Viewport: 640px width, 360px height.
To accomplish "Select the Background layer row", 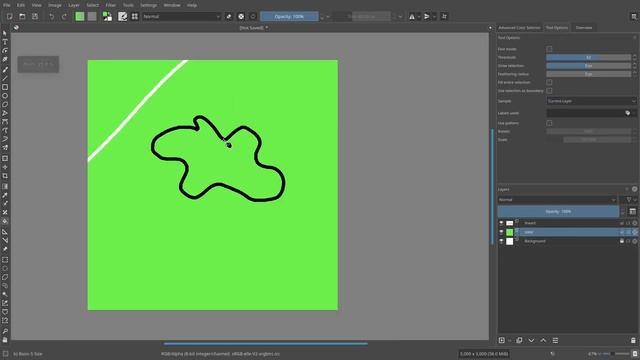I will pos(567,241).
